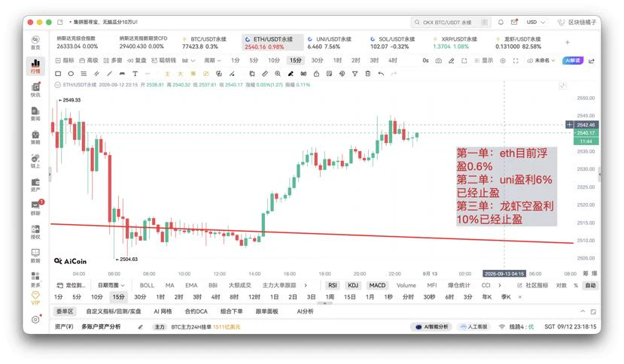Toggle the Volume indicator
Viewport: 624px width, 364px height.
pos(406,285)
